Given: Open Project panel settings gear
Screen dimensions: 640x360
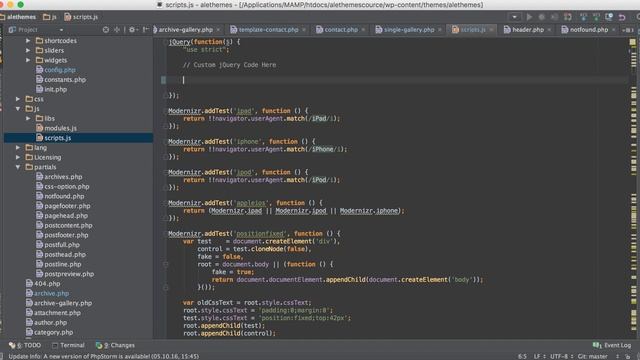Looking at the screenshot, I should (x=133, y=30).
